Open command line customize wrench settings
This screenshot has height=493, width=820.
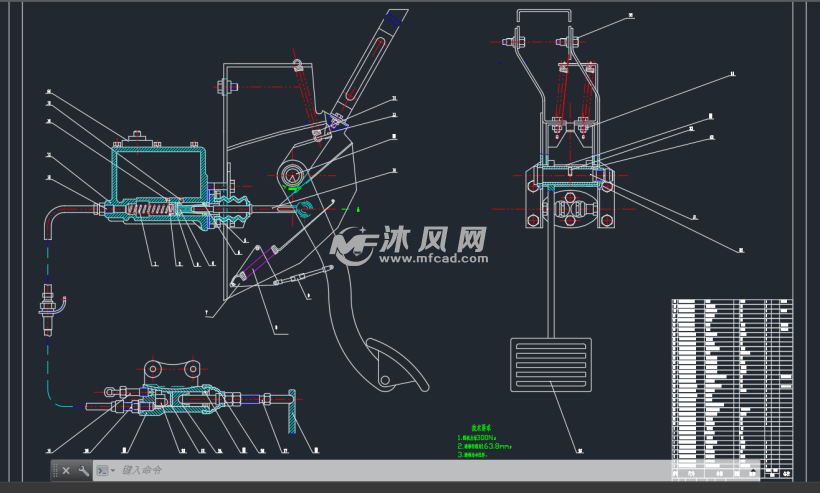[x=84, y=470]
